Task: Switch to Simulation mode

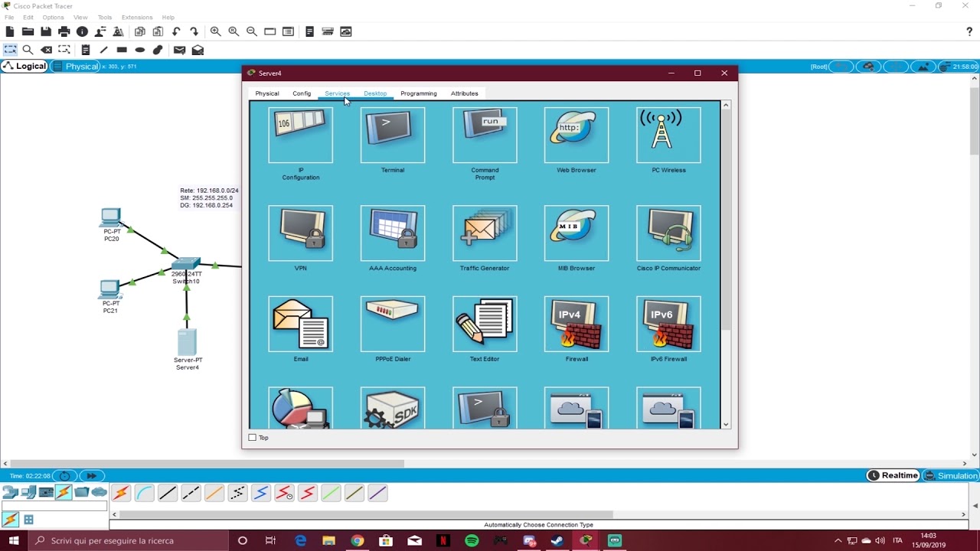Action: pos(951,476)
